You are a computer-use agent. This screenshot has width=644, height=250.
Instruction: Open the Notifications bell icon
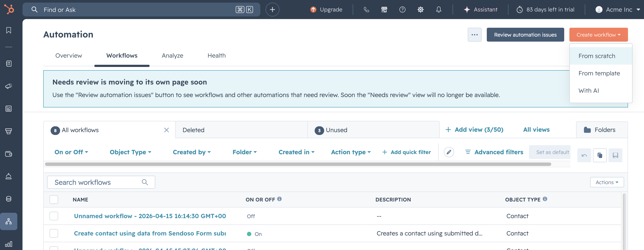click(x=439, y=10)
